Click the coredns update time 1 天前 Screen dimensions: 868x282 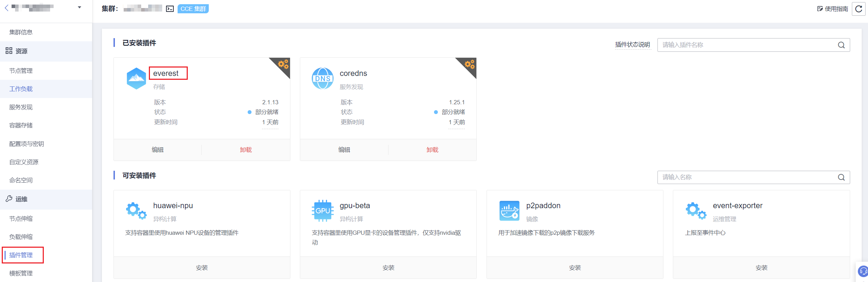tap(457, 122)
